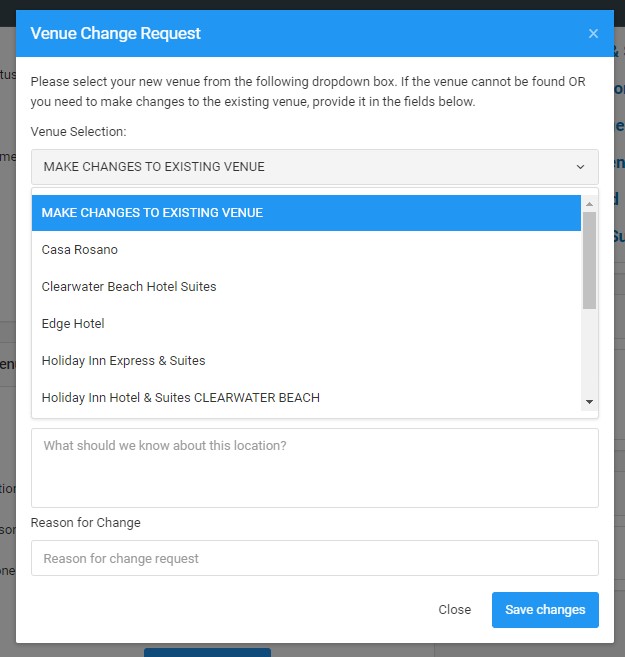Click the Save changes button
625x657 pixels.
coord(545,610)
